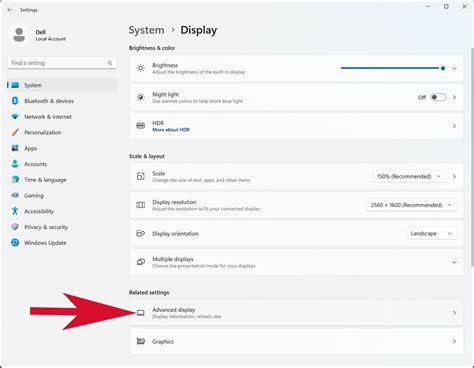Open the Landscape orientation dropdown

431,233
